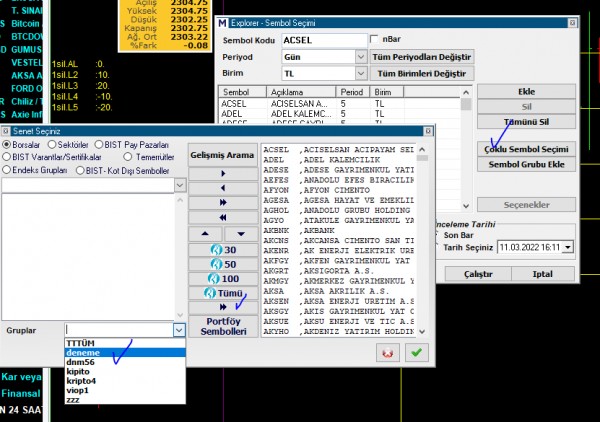Click the Gelişmiş Arama button
This screenshot has width=600, height=422.
(x=223, y=155)
